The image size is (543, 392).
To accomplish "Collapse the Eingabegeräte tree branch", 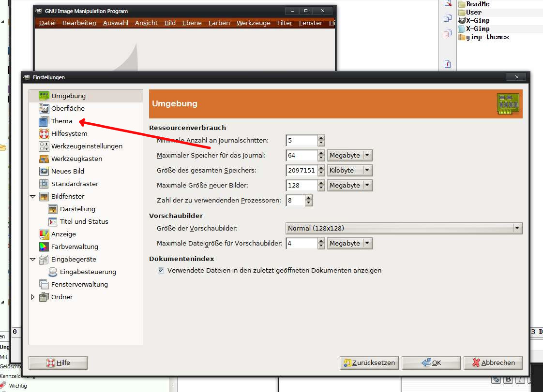I will [x=33, y=260].
